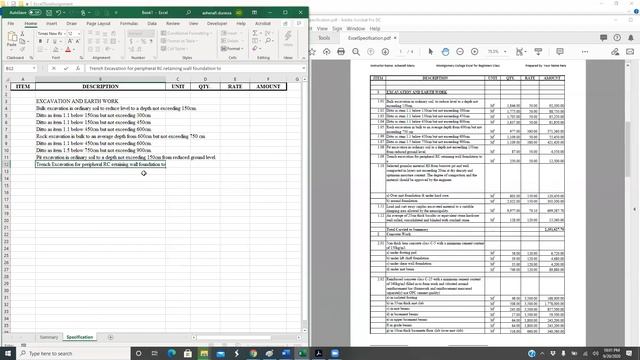This screenshot has height=360, width=640.
Task: Open the Tools tab in Acrobat
Action: click(324, 38)
